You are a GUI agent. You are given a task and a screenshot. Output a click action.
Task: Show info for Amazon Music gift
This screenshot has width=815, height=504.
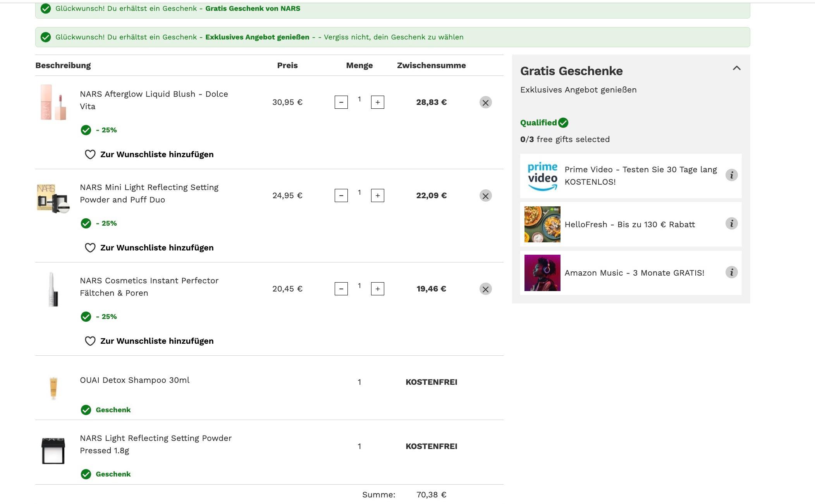pyautogui.click(x=731, y=272)
